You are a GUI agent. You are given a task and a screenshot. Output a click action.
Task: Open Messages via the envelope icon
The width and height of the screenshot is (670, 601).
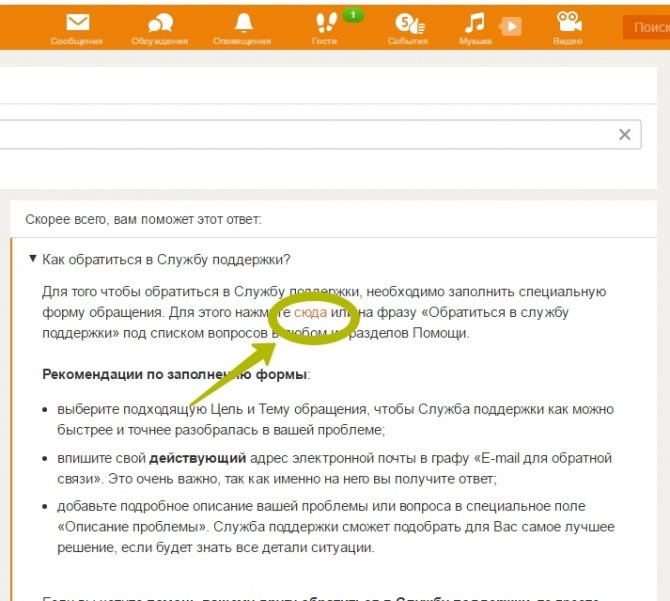point(78,22)
